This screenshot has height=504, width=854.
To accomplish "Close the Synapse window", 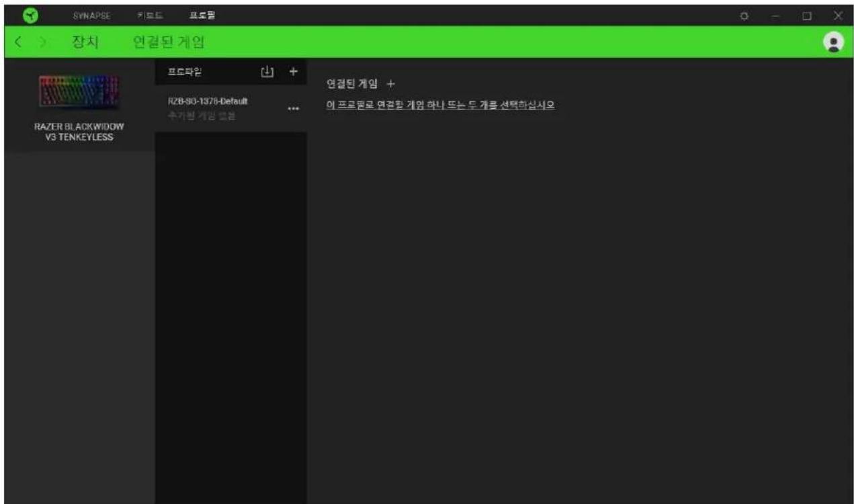I will [x=837, y=15].
